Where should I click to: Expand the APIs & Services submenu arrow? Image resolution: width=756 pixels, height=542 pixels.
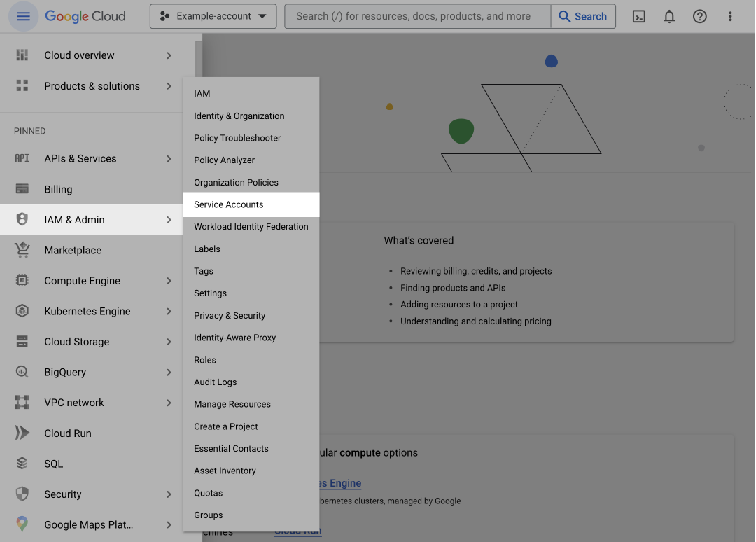[169, 159]
